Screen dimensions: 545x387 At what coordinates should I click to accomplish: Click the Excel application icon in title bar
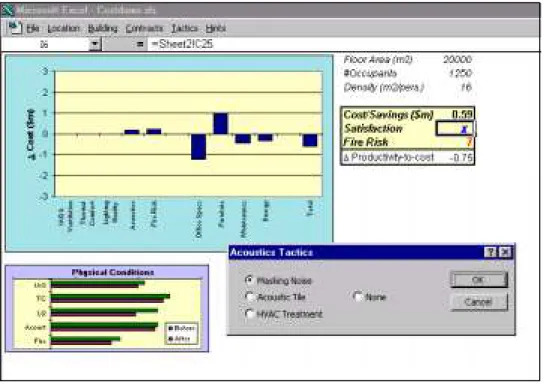point(8,10)
